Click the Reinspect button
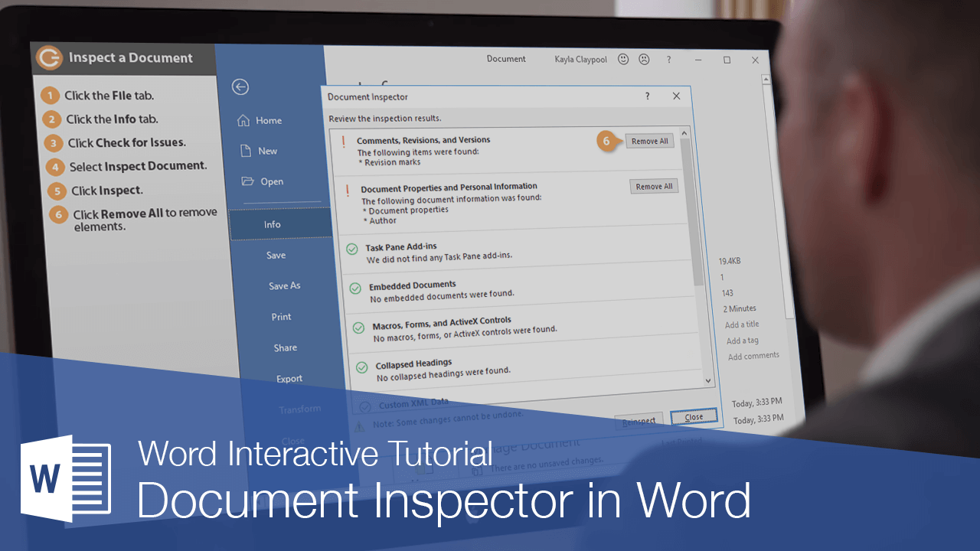 point(639,420)
